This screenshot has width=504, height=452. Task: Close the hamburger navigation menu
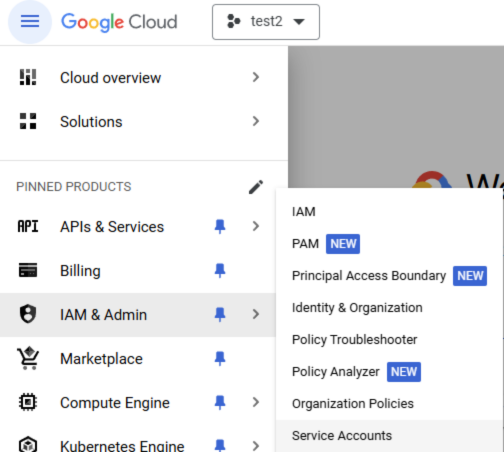tap(30, 22)
